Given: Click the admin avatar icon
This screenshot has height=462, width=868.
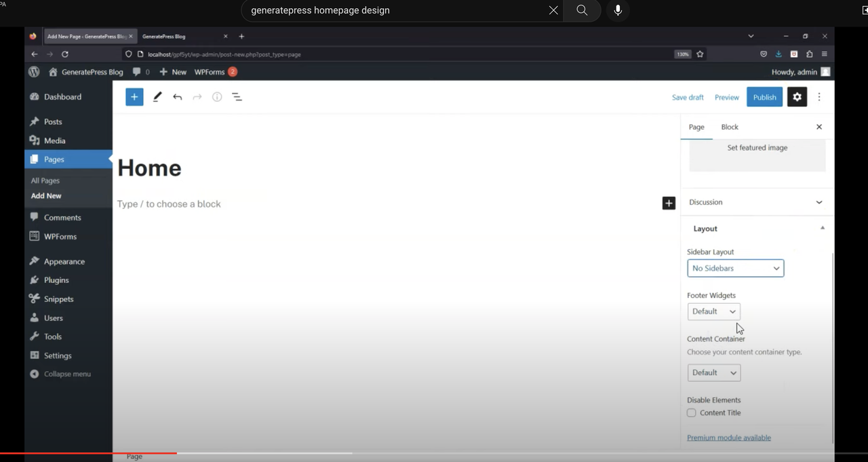Looking at the screenshot, I should 825,72.
